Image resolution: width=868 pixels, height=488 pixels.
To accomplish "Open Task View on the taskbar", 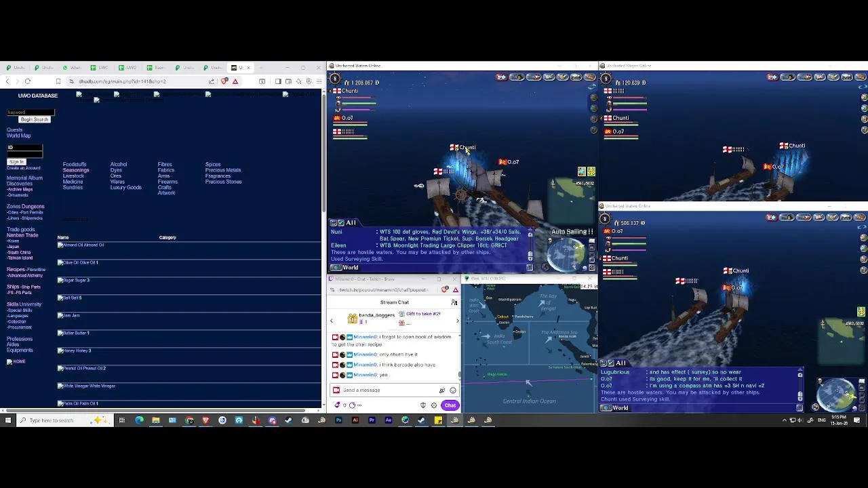I will [x=122, y=420].
